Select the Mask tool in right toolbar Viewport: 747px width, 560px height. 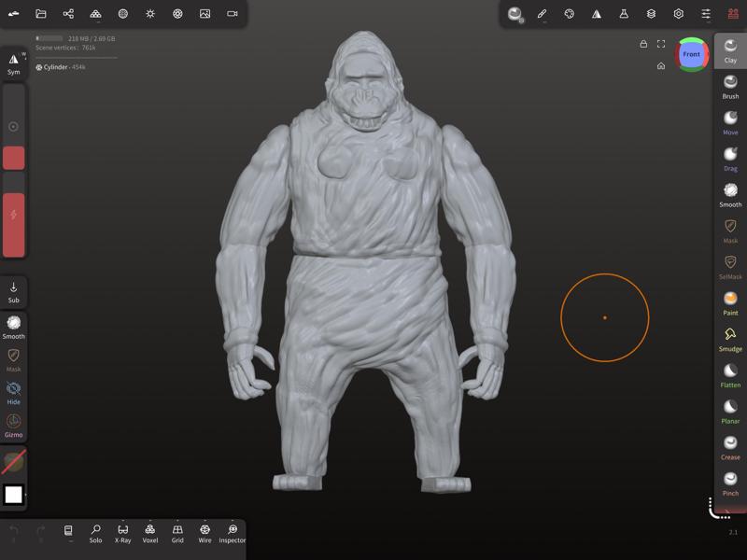click(x=730, y=231)
